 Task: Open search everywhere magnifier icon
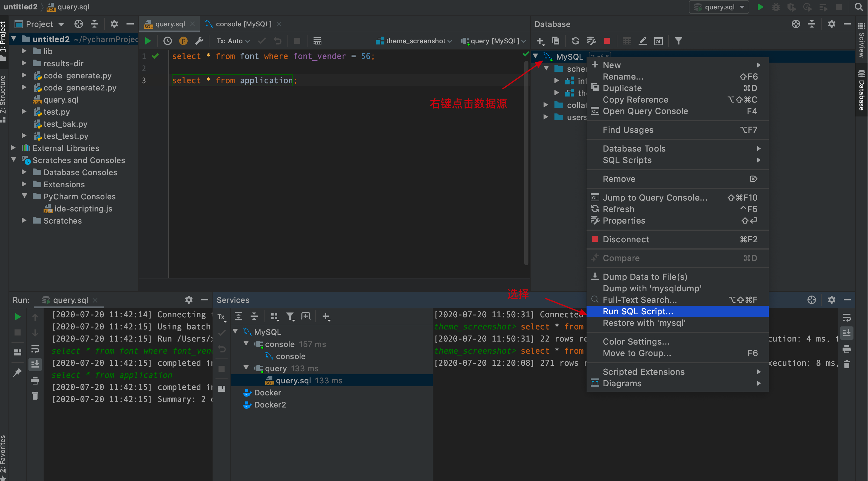point(859,7)
